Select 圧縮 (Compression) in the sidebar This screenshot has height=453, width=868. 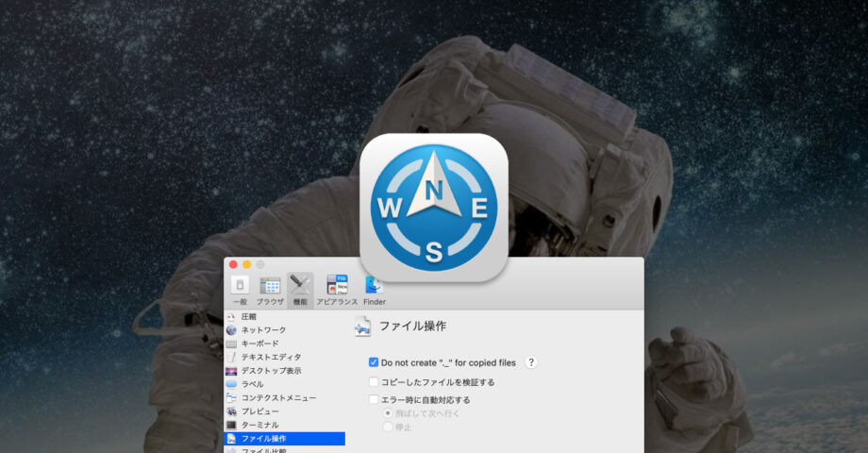coord(249,317)
